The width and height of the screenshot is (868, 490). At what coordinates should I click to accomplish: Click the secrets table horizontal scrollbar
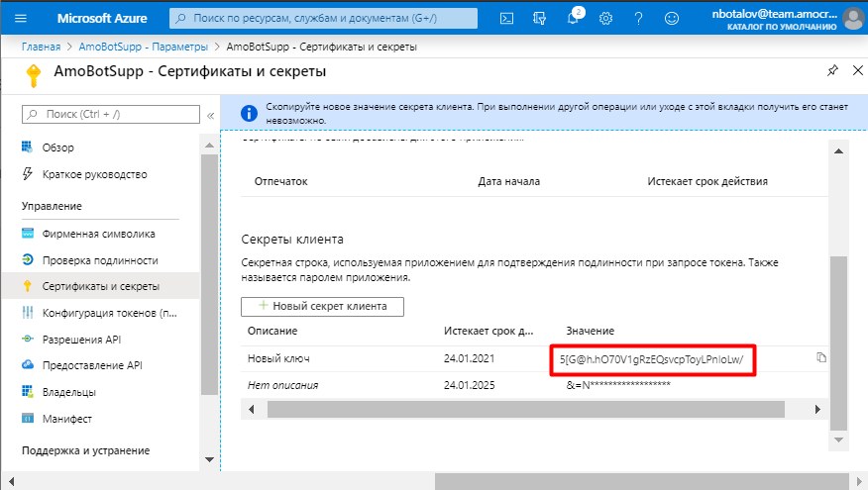(525, 409)
